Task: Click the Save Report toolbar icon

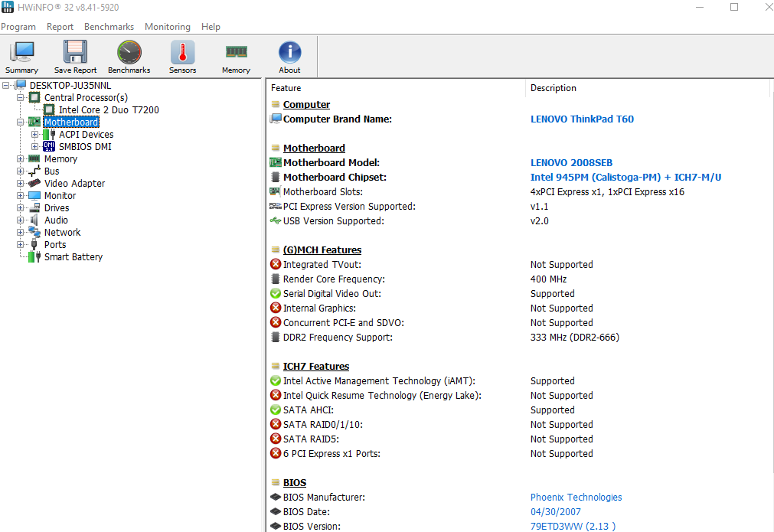Action: (x=74, y=55)
